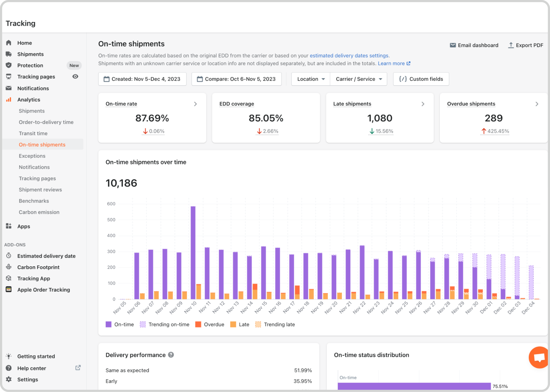Open Transit time analytics submenu item
550x392 pixels.
click(x=33, y=134)
